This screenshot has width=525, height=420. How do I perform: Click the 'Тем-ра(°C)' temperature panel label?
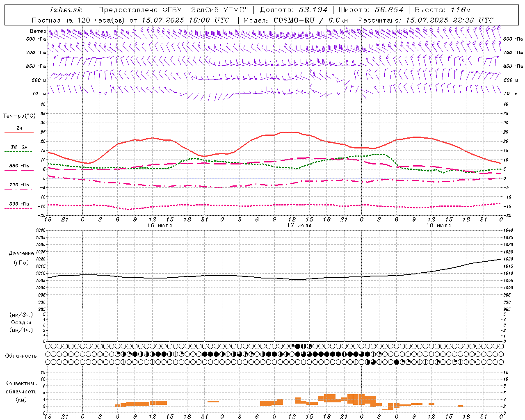click(19, 116)
